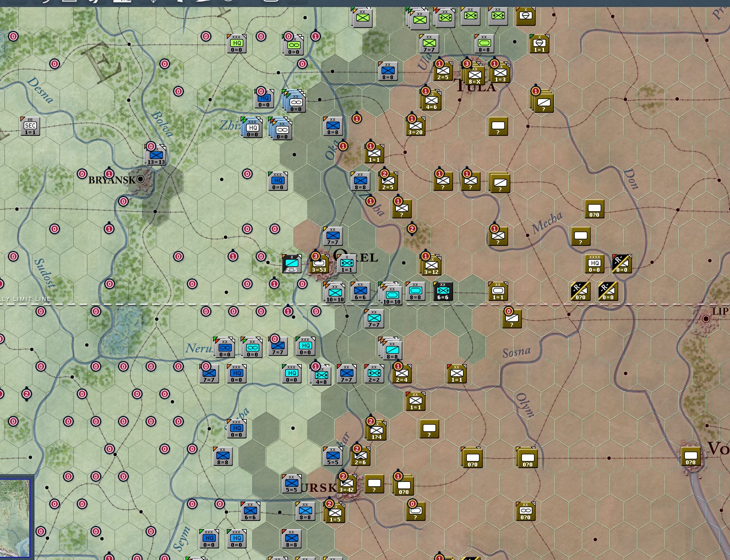
Task: Click the Soviet 1=3 unit counter
Action: [500, 72]
